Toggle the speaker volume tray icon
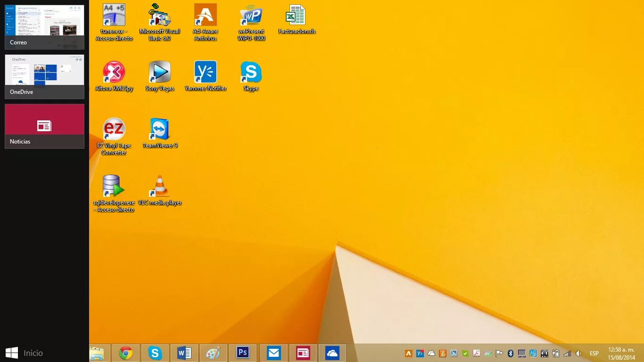Viewport: 644px width, 362px height. 579,353
